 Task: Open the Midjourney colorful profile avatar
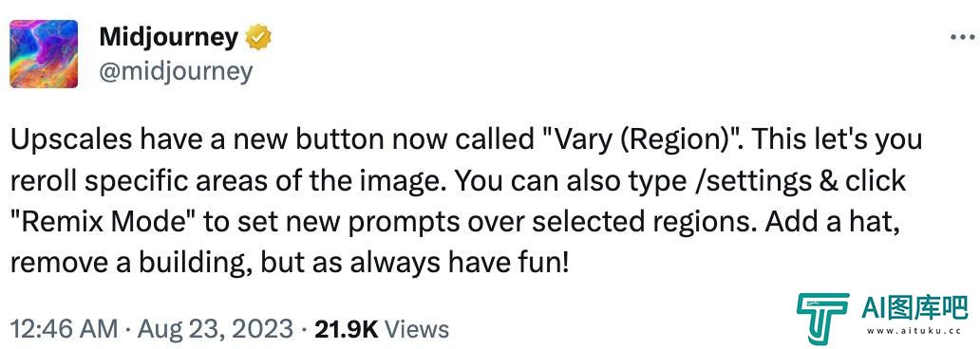pos(44,54)
